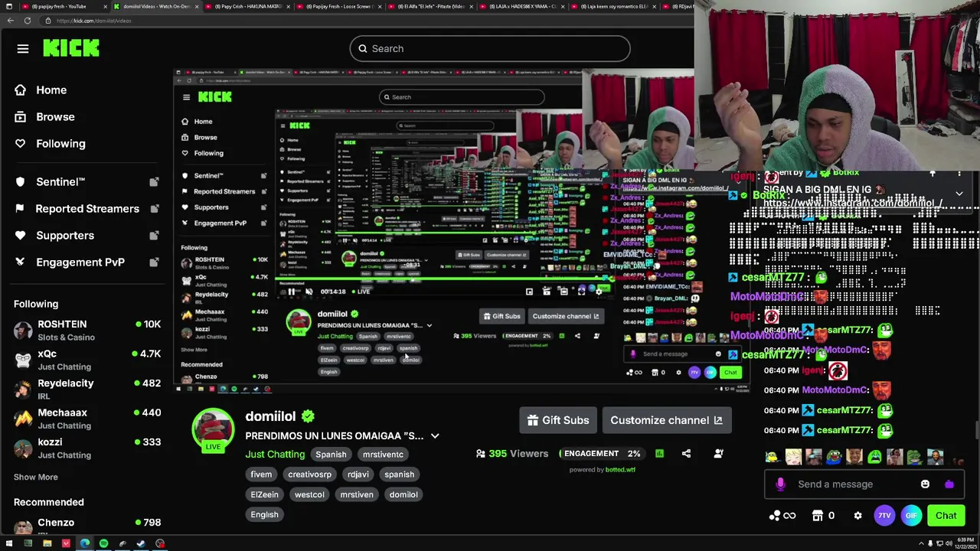Click the share icon
This screenshot has width=980, height=551.
[686, 454]
